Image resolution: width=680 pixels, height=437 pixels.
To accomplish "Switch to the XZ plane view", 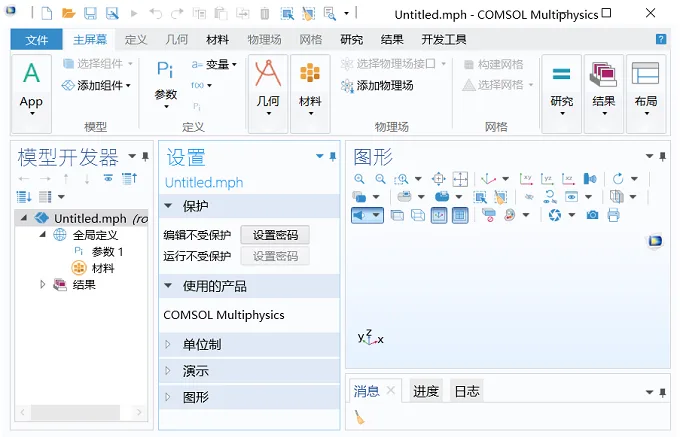I will (568, 179).
